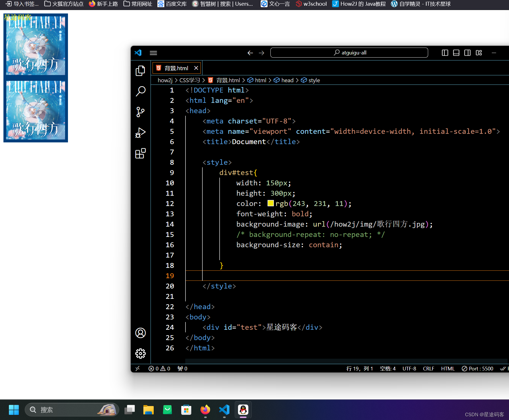
Task: Open the 智慧树 bookmark
Action: click(223, 4)
